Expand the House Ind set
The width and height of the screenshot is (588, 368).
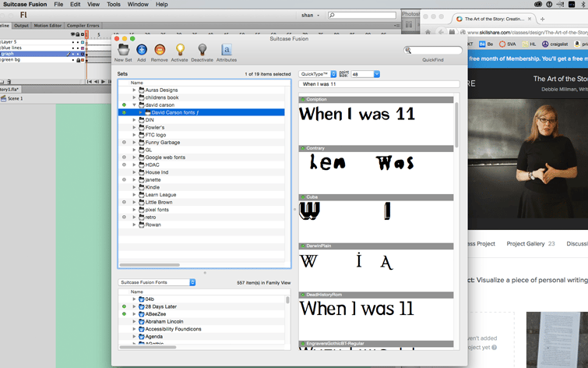(134, 172)
